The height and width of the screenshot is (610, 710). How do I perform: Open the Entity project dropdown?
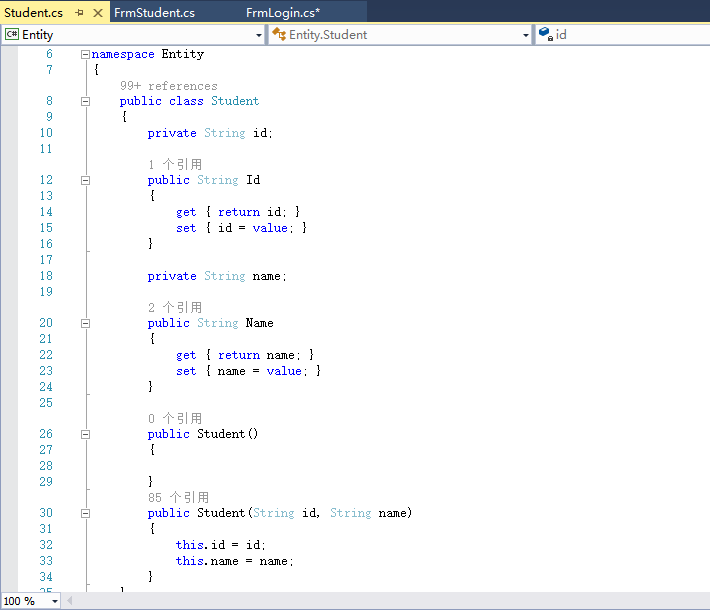pos(259,35)
